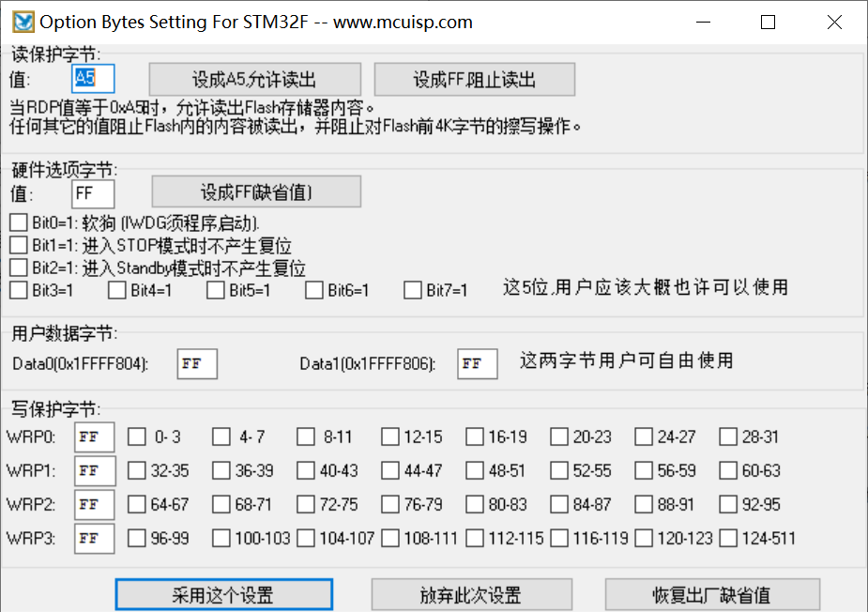Restore factory defaults with 恢复出厂缺省值
868x612 pixels.
coord(712,595)
